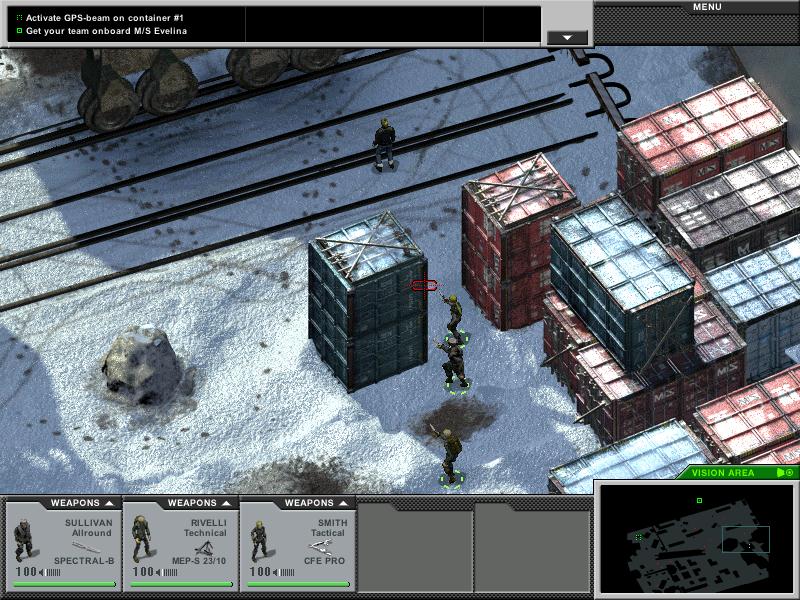Viewport: 800px width, 600px height.
Task: Click the SMITH name label
Action: point(333,523)
